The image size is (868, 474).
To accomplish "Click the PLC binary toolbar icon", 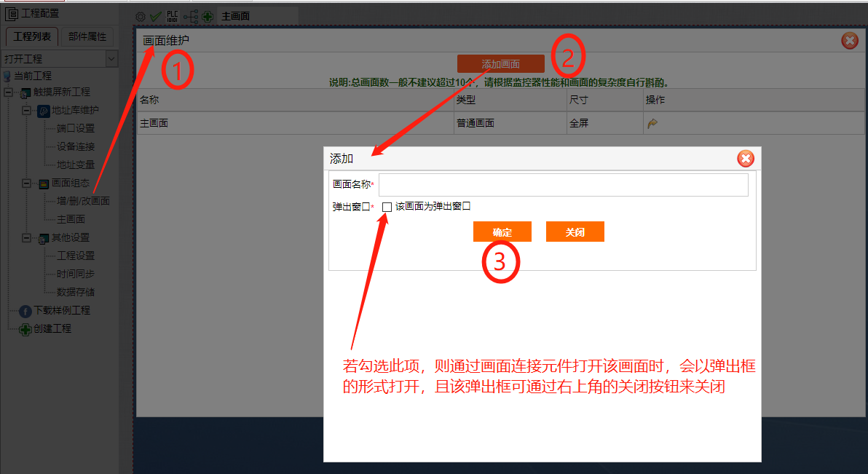I will 173,16.
